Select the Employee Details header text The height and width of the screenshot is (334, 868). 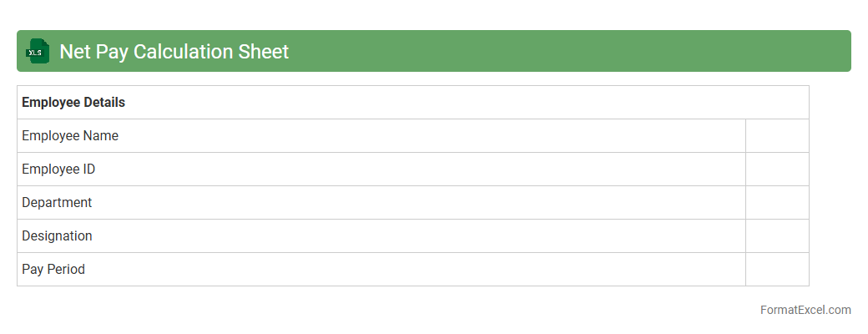click(x=73, y=103)
